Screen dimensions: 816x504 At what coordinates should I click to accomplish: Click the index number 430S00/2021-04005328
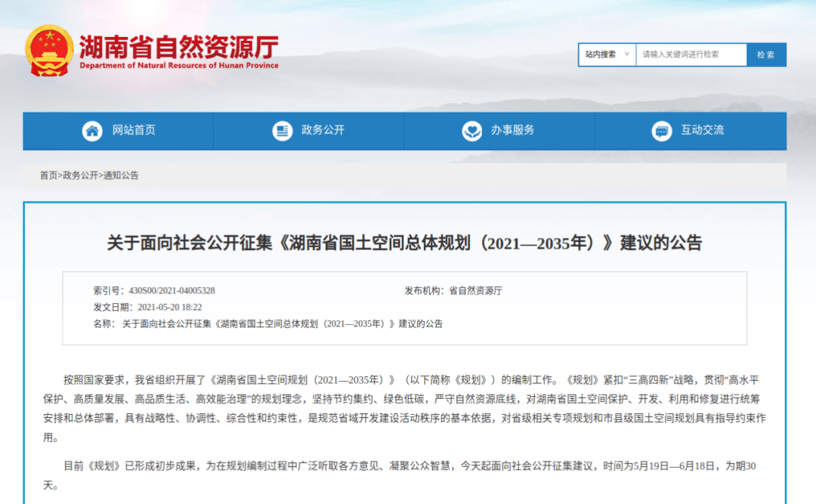pyautogui.click(x=172, y=290)
